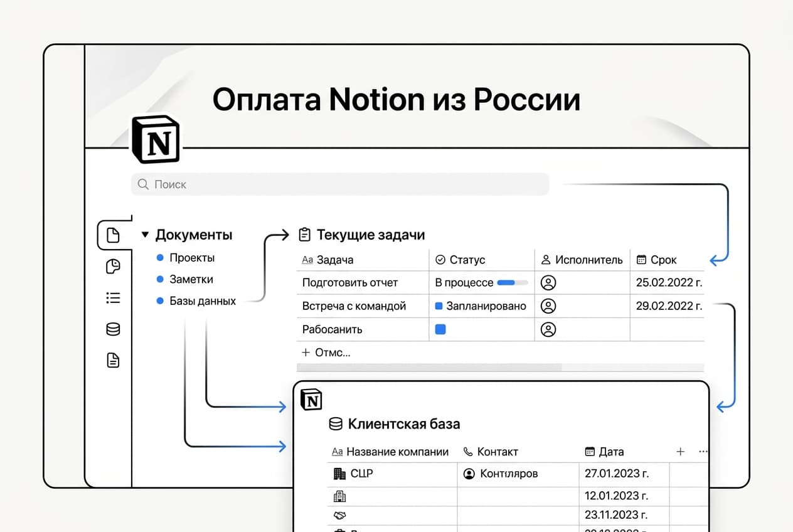Image resolution: width=793 pixels, height=532 pixels.
Task: Click checkmark circle icon in Статус header
Action: coord(440,260)
